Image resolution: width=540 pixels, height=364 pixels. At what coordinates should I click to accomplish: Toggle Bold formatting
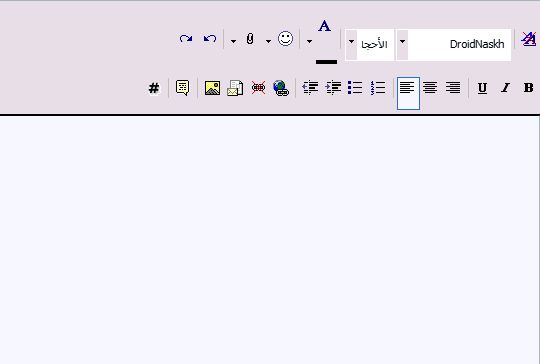[x=528, y=88]
